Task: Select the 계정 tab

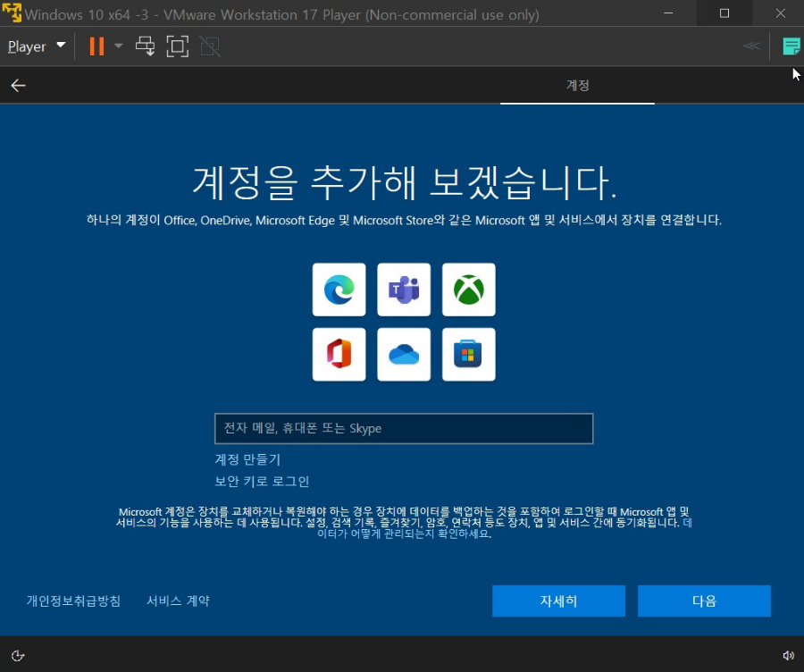Action: click(x=577, y=85)
